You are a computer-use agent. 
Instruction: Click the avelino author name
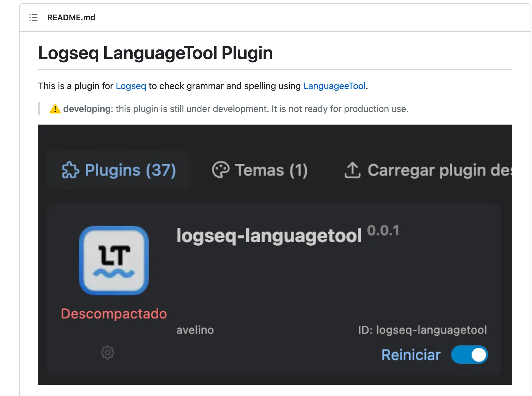coord(195,330)
